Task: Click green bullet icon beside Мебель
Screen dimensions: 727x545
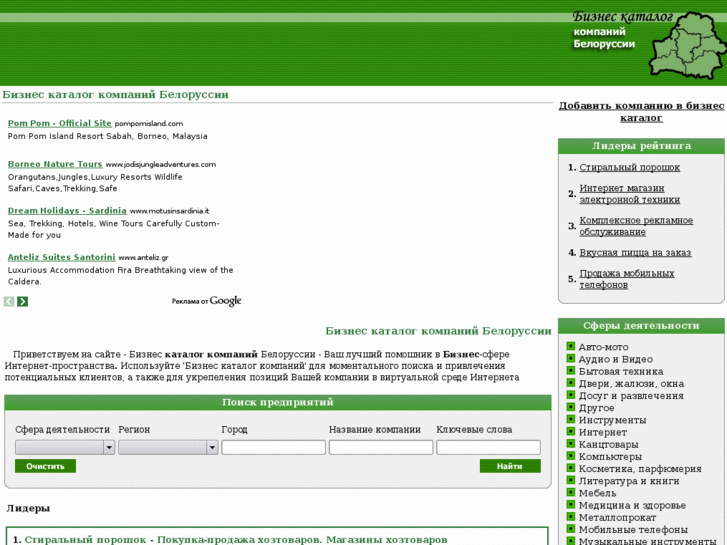Action: (x=571, y=492)
